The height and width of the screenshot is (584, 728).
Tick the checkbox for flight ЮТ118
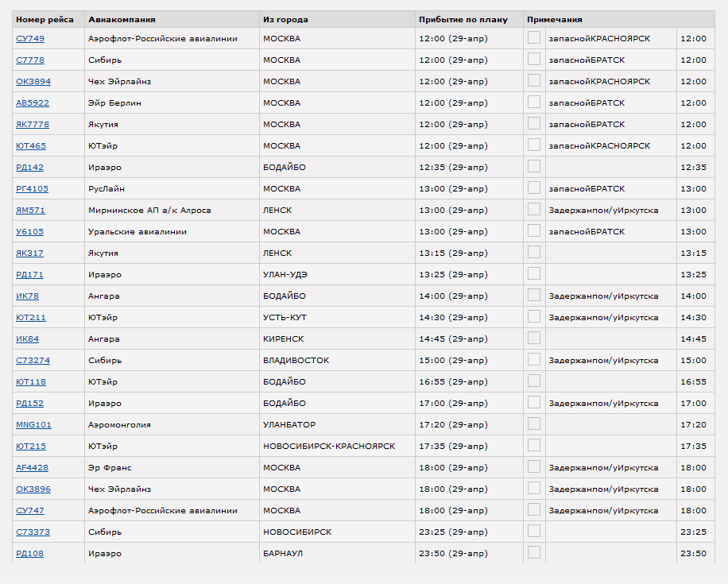[x=534, y=381]
